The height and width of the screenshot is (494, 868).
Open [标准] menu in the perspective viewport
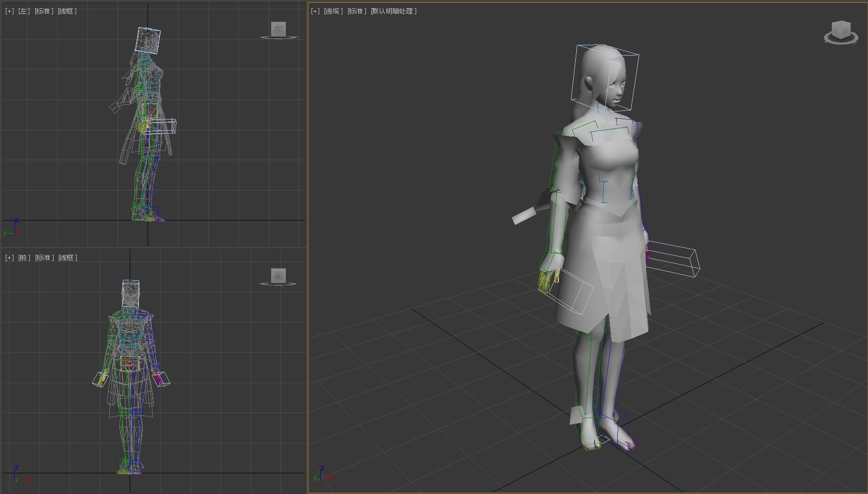click(357, 11)
